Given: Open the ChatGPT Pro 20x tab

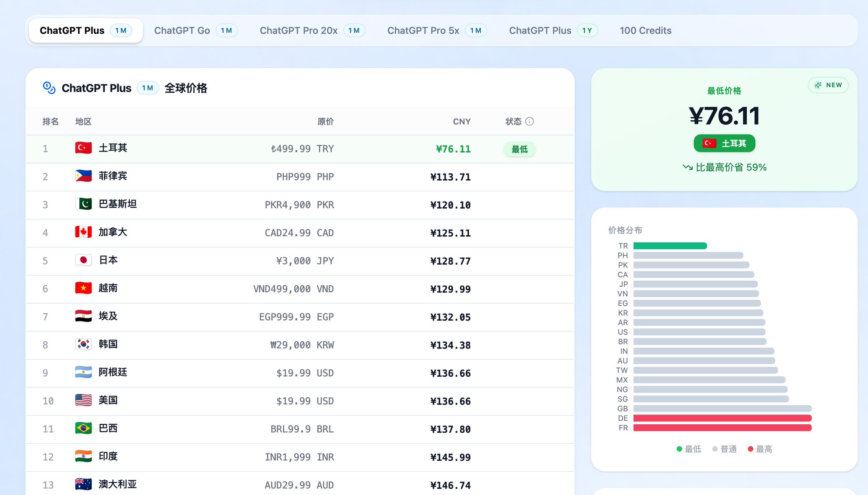Looking at the screenshot, I should click(x=312, y=30).
